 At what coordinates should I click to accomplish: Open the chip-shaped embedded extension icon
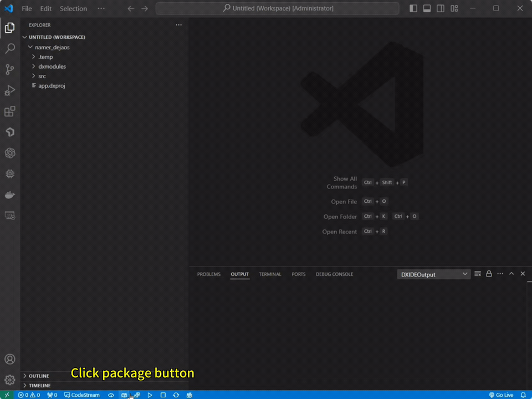tap(10, 173)
